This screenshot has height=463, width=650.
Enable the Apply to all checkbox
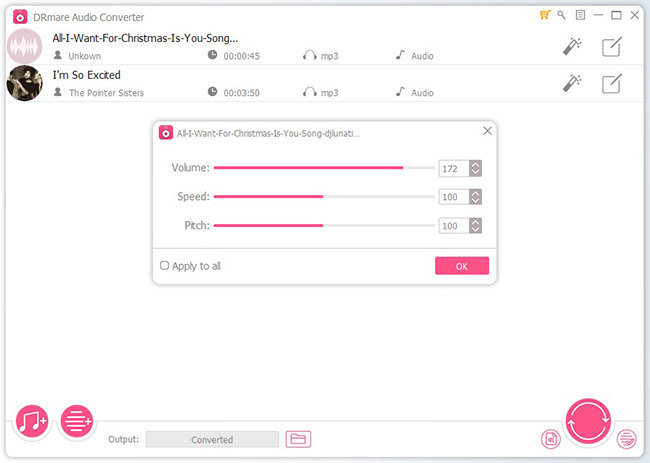(165, 266)
